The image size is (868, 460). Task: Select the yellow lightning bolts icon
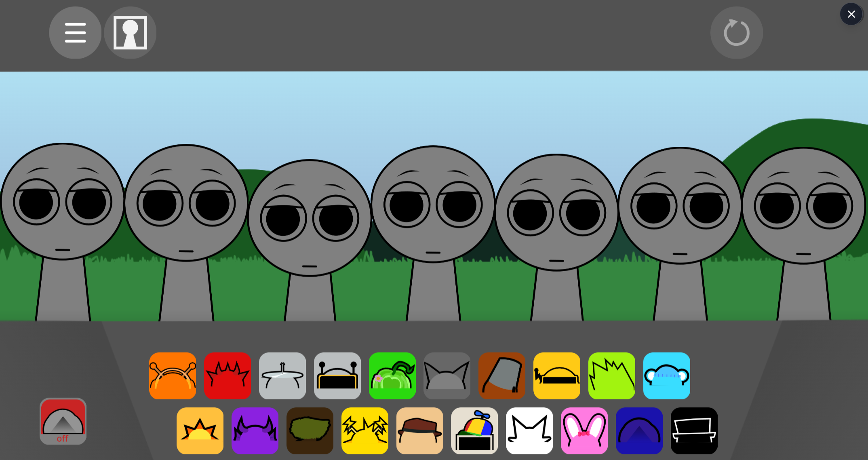(365, 430)
